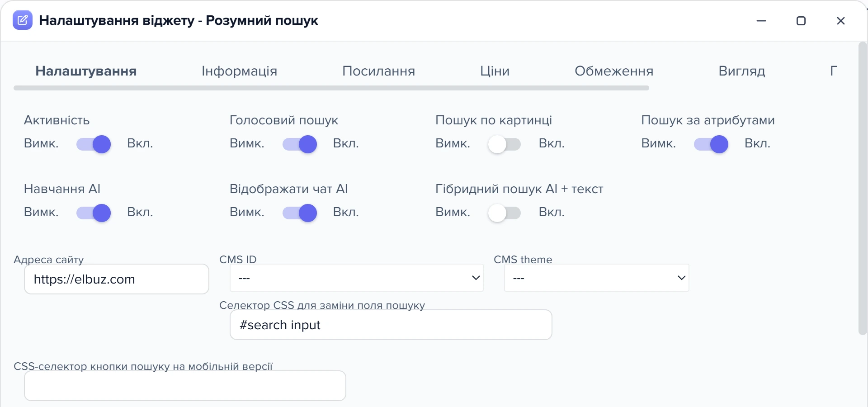Image resolution: width=868 pixels, height=407 pixels.
Task: Click the partially visible last tab Г
Action: coord(834,71)
